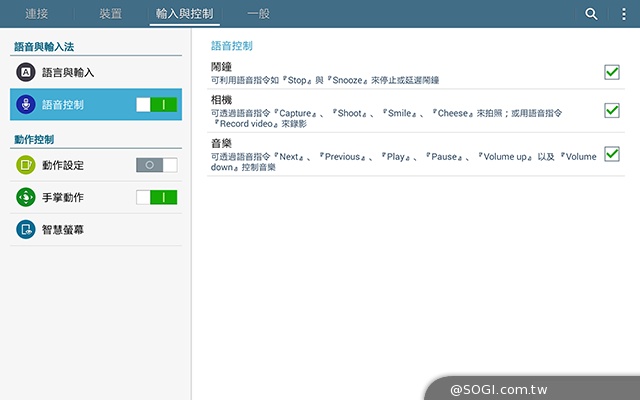Tap the search magnifier icon
The image size is (640, 400).
[591, 14]
